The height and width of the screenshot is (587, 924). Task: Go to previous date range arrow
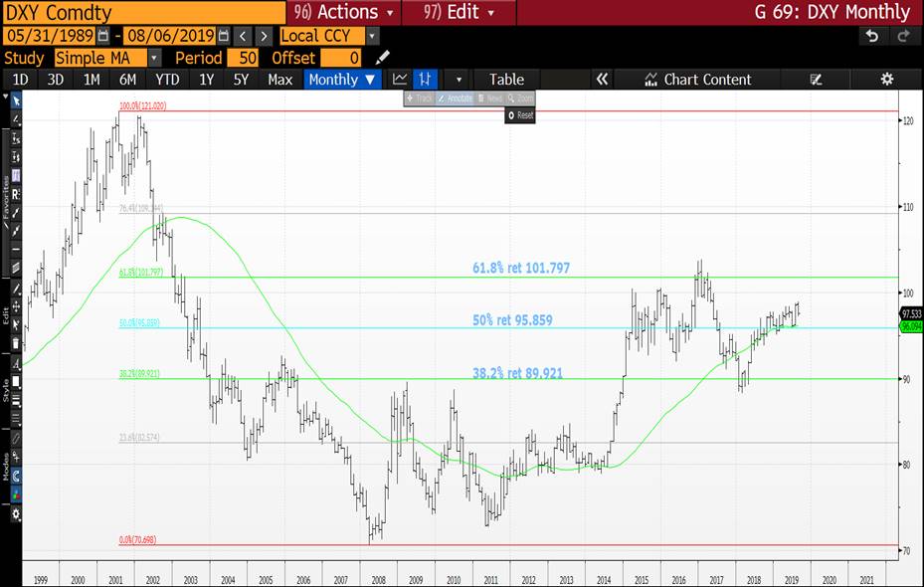243,36
